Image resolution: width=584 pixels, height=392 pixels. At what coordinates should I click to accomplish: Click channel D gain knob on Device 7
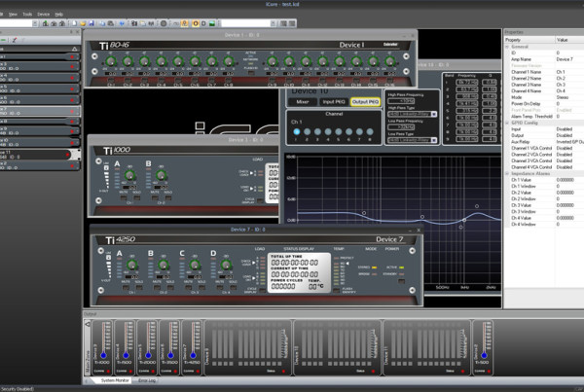[x=226, y=265]
